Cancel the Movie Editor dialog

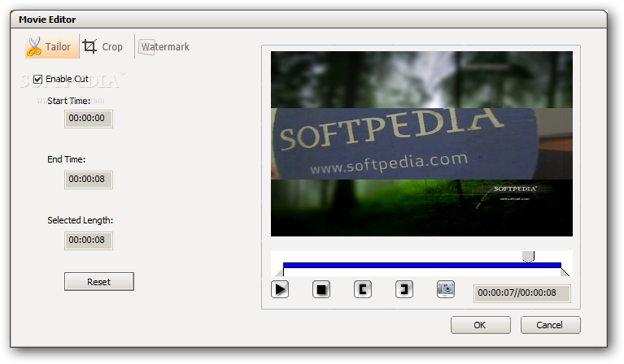551,325
